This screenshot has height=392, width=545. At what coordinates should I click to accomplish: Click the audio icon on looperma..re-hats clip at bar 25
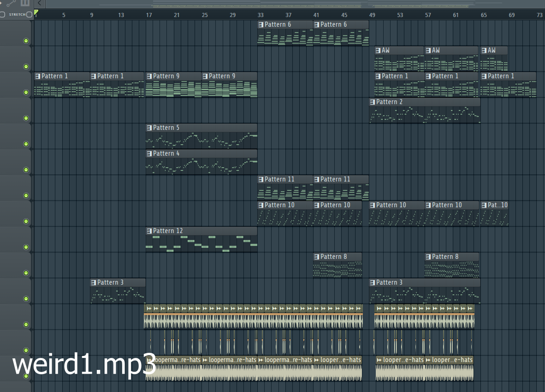(205, 360)
